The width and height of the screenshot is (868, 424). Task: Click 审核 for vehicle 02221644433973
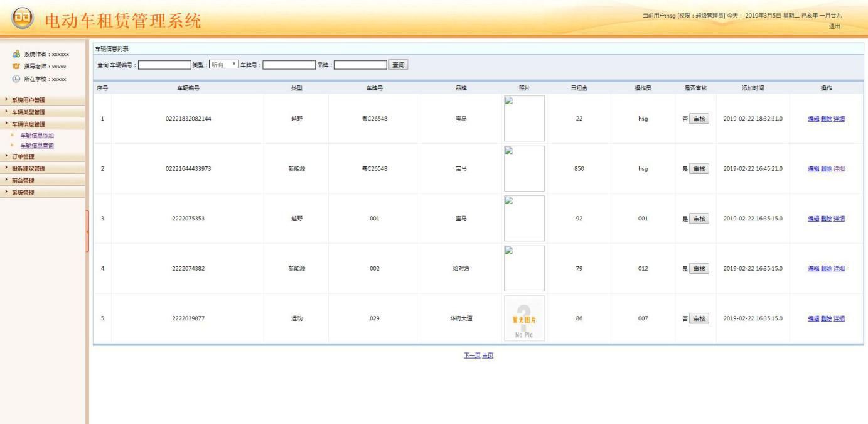[x=699, y=168]
